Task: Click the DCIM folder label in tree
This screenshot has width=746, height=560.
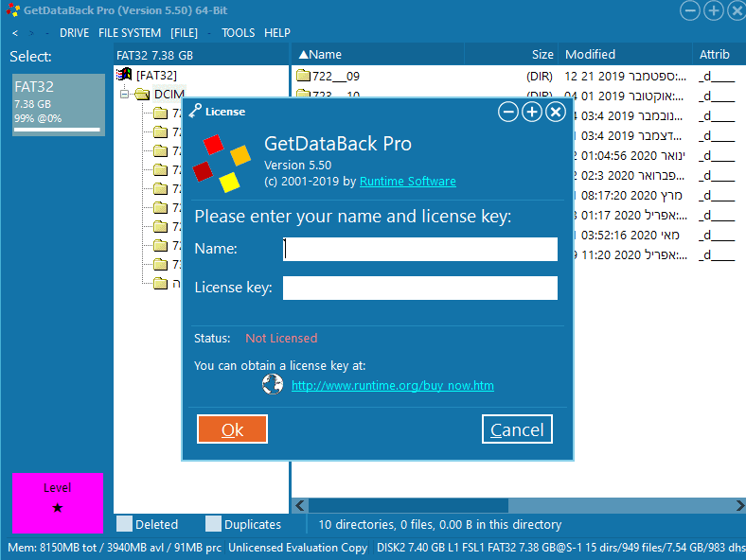Action: (169, 95)
